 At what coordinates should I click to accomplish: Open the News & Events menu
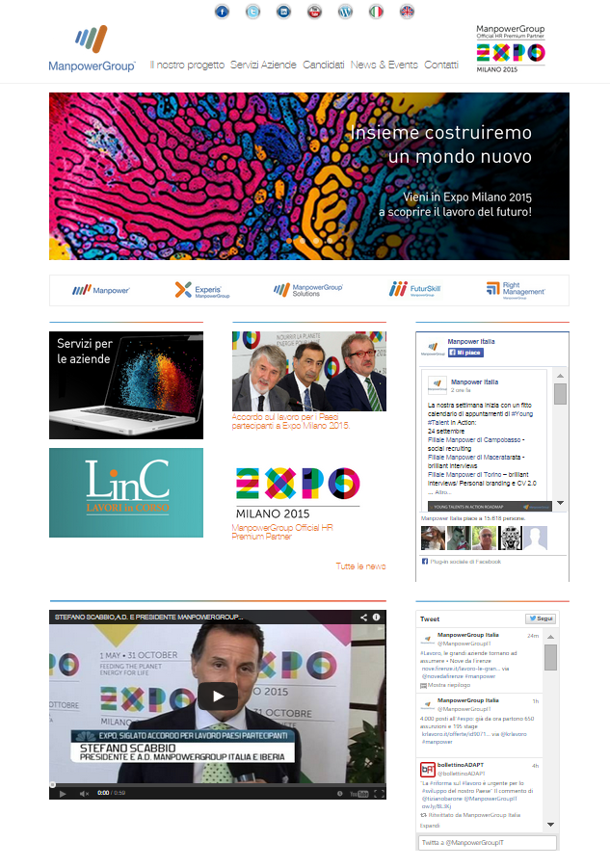(385, 65)
